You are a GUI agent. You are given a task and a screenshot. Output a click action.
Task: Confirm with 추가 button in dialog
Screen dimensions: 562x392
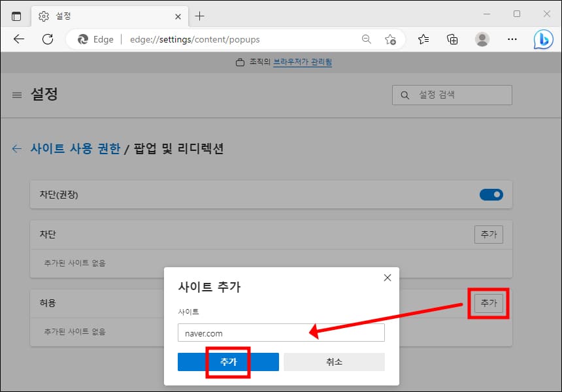(x=227, y=361)
